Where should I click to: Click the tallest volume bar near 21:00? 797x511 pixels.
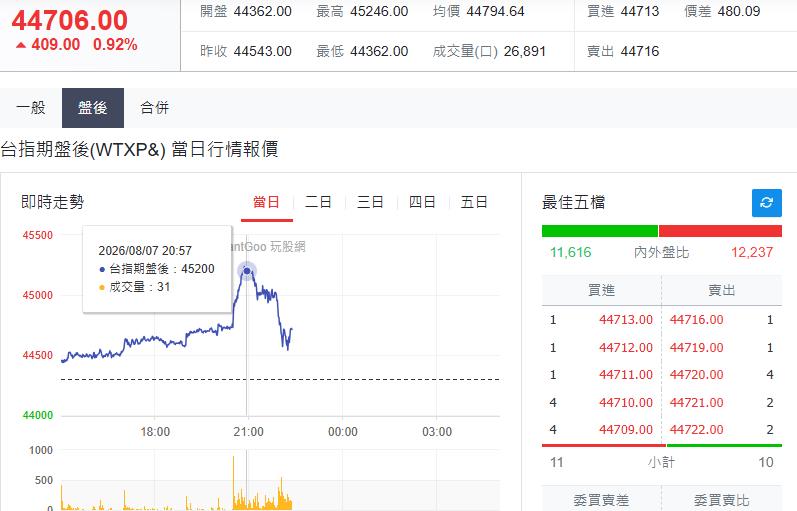coord(234,483)
